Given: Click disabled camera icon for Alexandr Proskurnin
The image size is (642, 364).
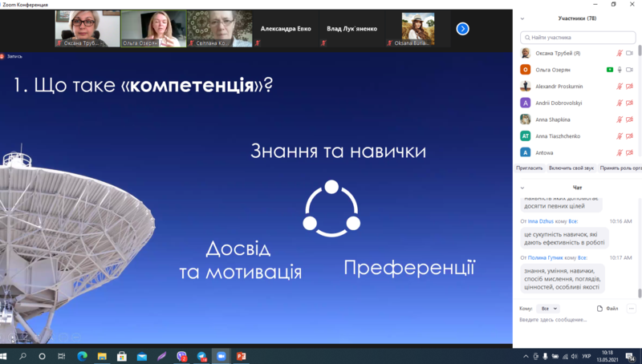Looking at the screenshot, I should click(629, 87).
